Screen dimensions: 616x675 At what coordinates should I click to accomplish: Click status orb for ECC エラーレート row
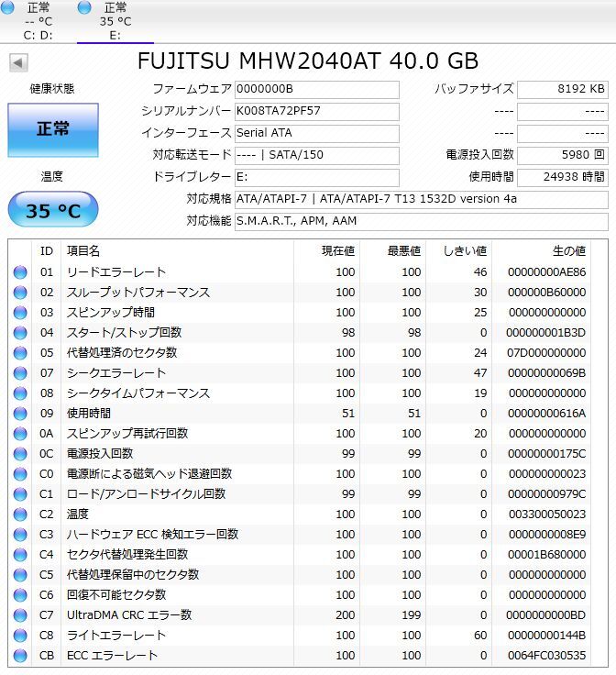[x=20, y=656]
